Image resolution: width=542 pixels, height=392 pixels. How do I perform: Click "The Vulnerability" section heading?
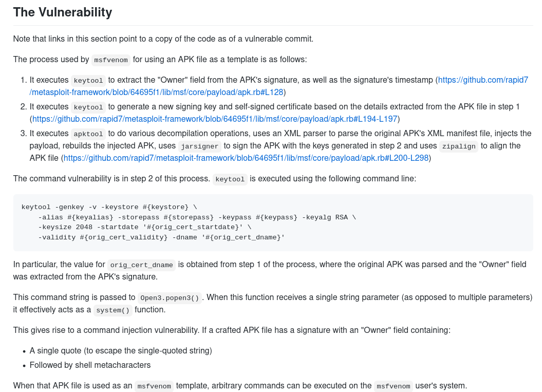click(x=63, y=12)
